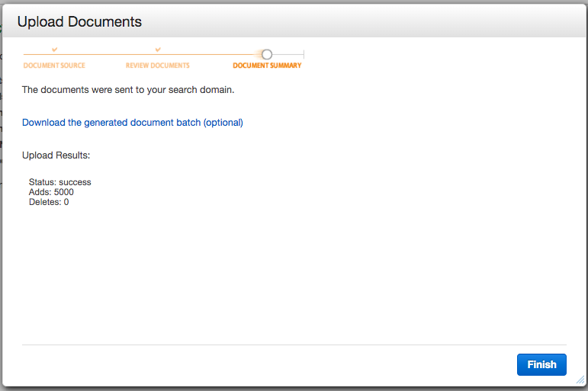Click the Adds: 5000 result line

point(51,192)
